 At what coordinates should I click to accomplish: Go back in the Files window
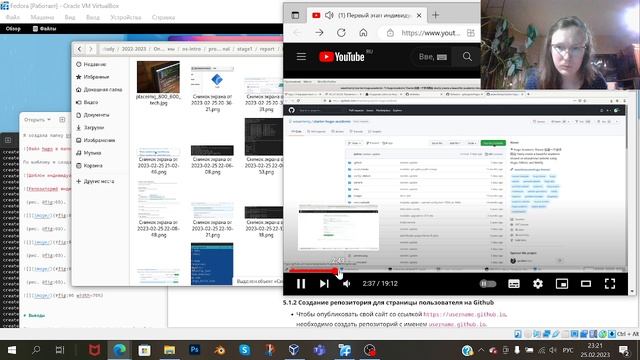[x=80, y=49]
